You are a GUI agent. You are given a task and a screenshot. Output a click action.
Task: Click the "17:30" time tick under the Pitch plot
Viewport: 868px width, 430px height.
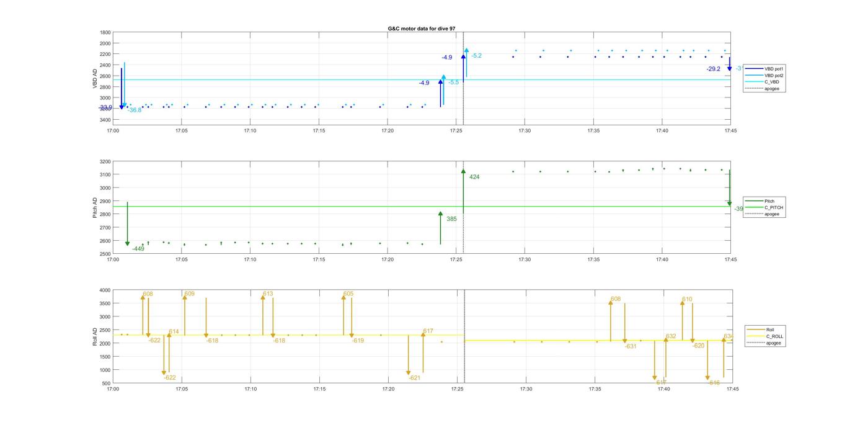pyautogui.click(x=525, y=259)
